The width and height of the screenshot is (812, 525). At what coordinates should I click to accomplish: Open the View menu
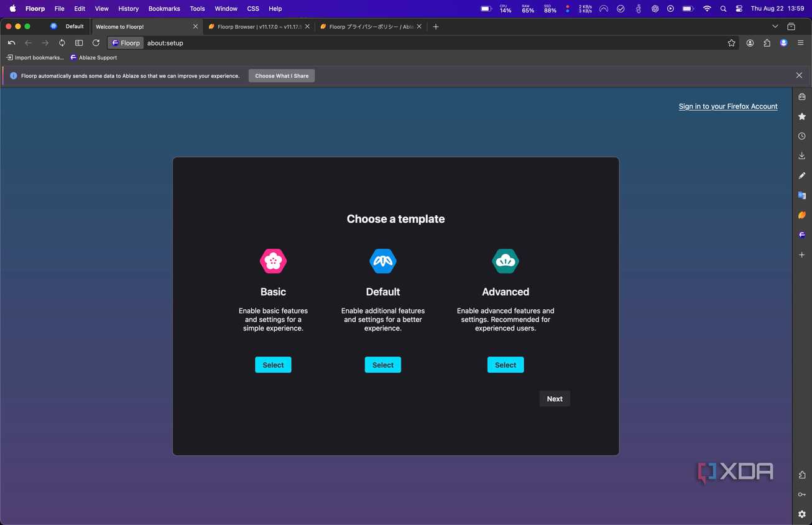[x=101, y=9]
